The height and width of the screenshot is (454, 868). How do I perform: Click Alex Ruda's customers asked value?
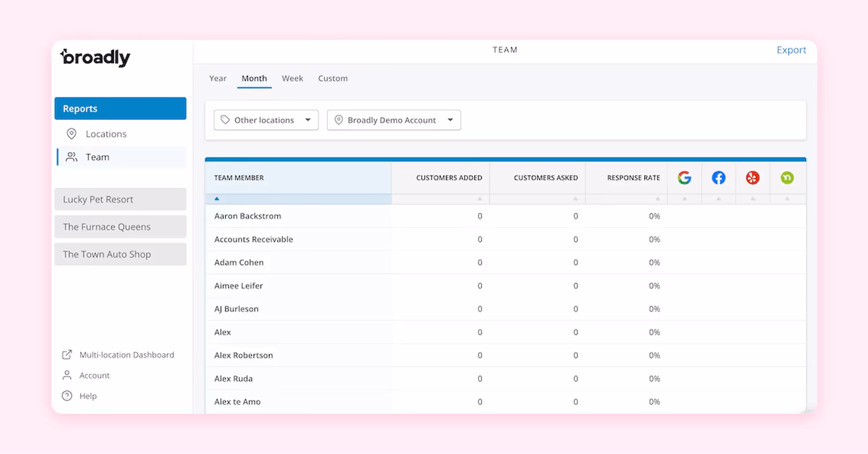576,379
